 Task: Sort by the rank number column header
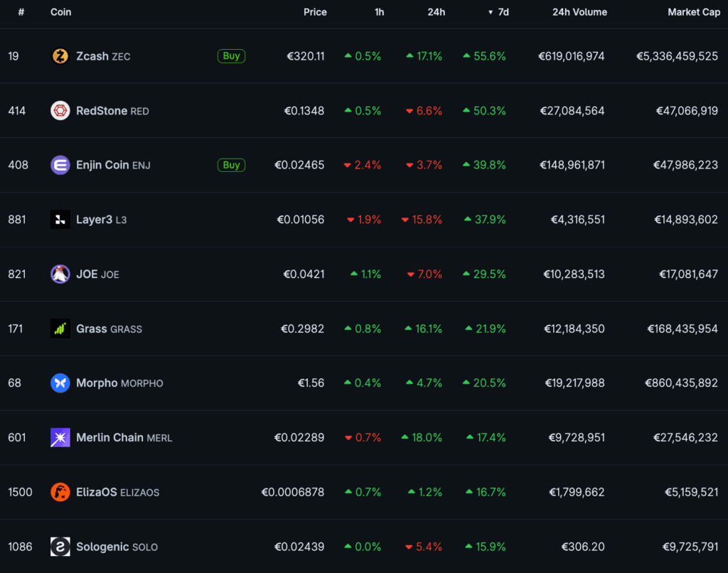pyautogui.click(x=21, y=12)
